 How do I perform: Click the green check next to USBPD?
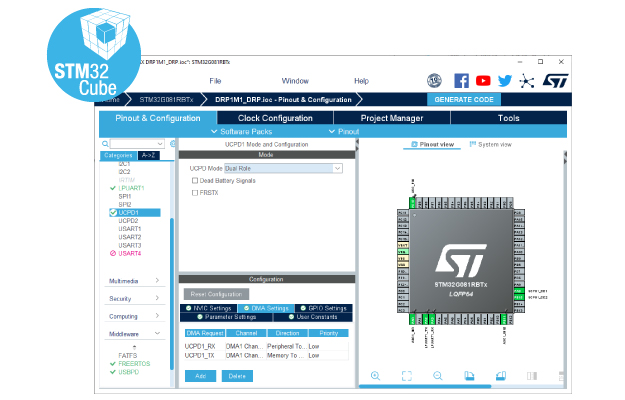point(113,372)
